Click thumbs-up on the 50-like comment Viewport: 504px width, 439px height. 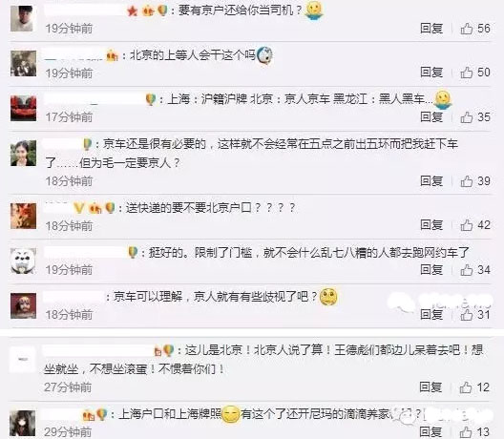coord(467,73)
